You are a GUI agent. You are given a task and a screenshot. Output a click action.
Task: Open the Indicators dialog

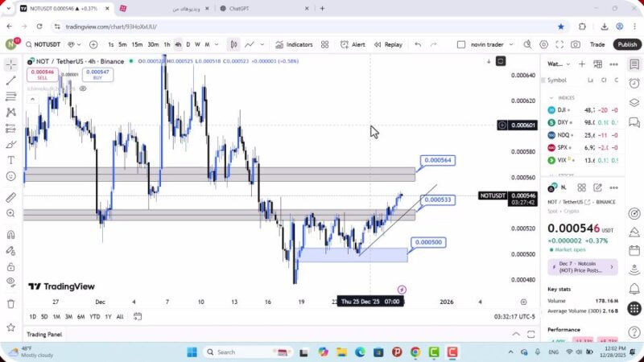click(294, 45)
